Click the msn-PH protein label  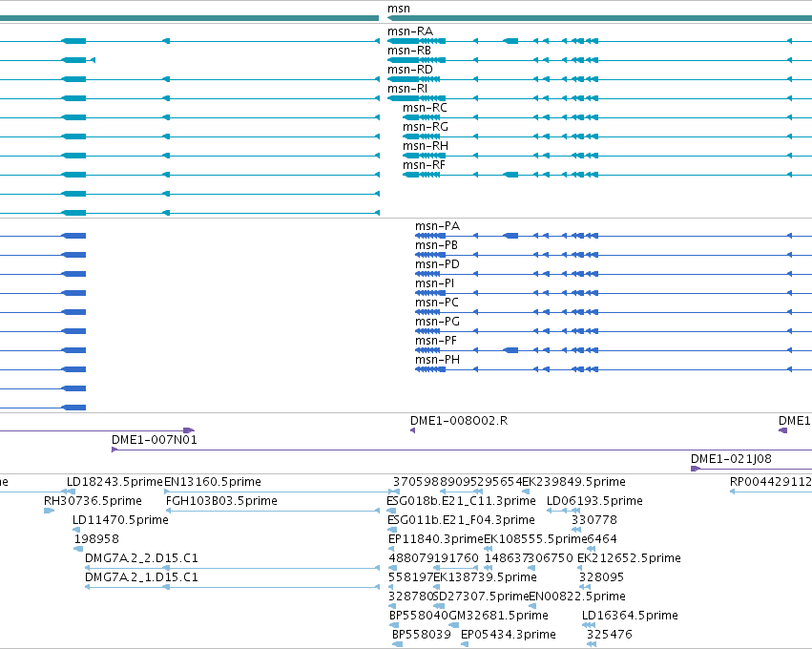point(437,360)
